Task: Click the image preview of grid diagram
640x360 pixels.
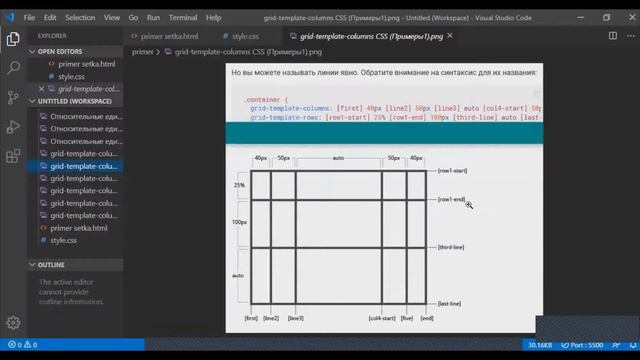Action: click(x=384, y=198)
